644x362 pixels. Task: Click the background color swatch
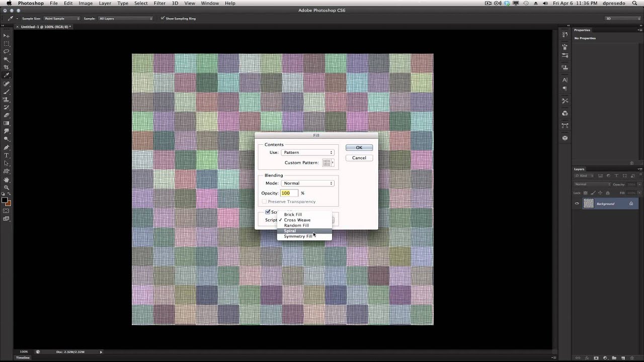8,203
